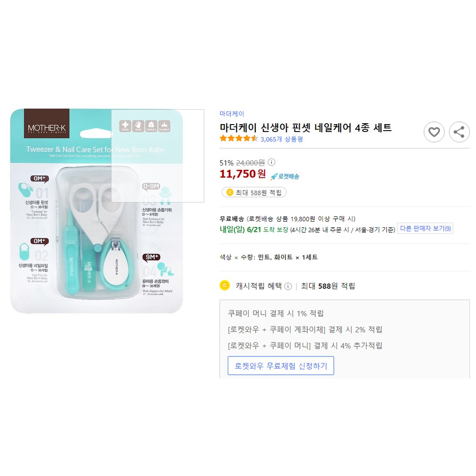Click the coin icon in 최대 588원 적립 pill
Image resolution: width=476 pixels, height=476 pixels.
pyautogui.click(x=230, y=192)
